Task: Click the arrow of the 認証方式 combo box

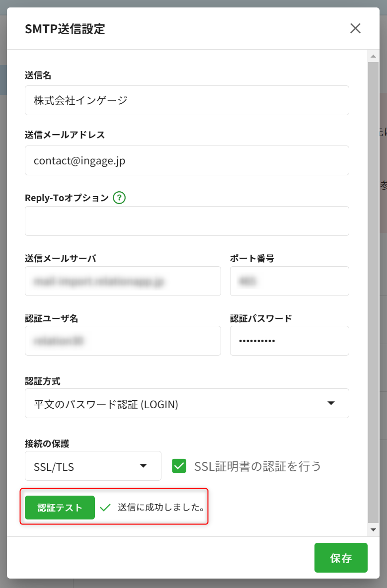Action: coord(331,403)
